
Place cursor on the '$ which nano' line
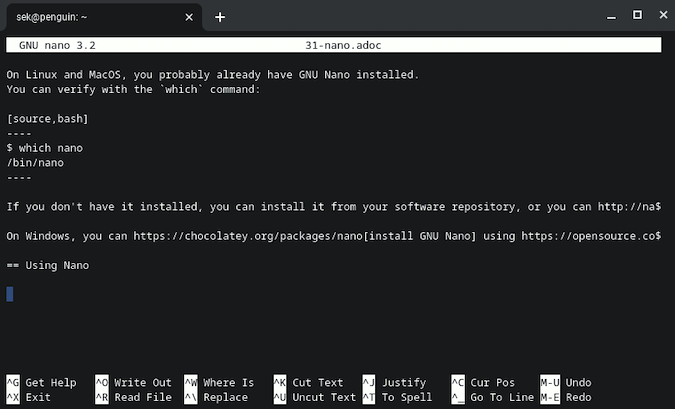point(45,148)
